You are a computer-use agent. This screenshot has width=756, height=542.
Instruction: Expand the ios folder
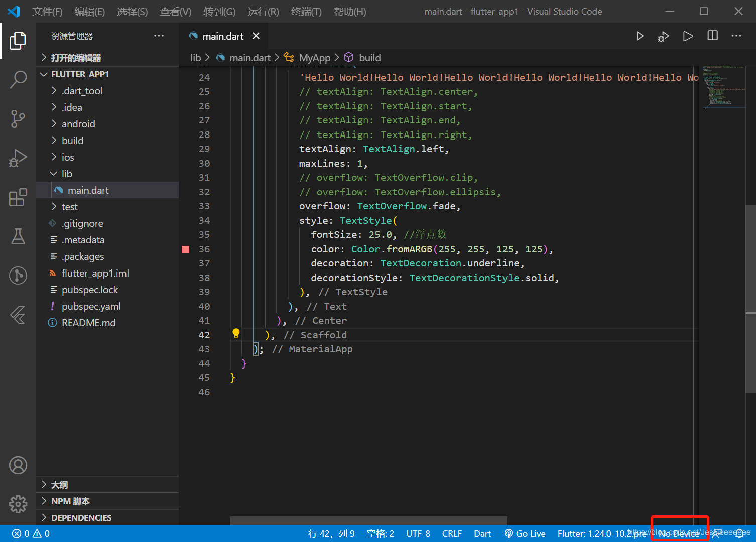click(x=108, y=157)
